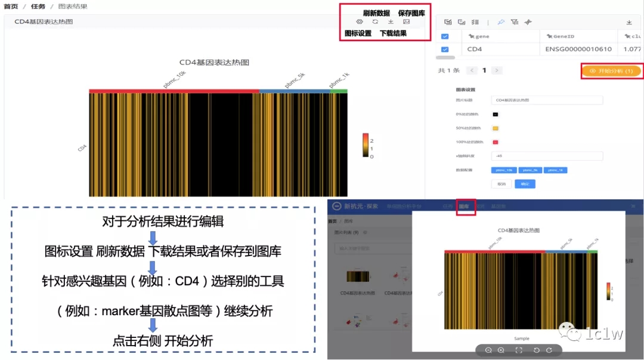Save heatmap to the image gallery

(407, 22)
